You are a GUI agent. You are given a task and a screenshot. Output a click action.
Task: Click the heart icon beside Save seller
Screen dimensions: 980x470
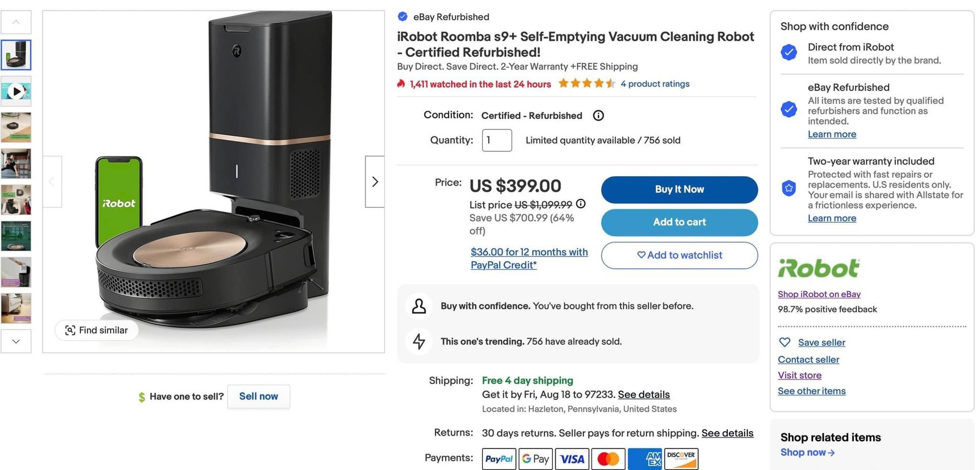click(785, 342)
